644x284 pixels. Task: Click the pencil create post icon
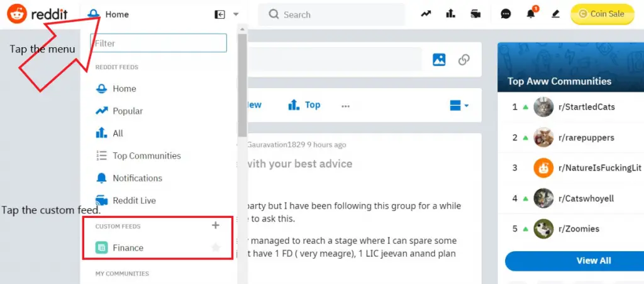click(x=555, y=14)
